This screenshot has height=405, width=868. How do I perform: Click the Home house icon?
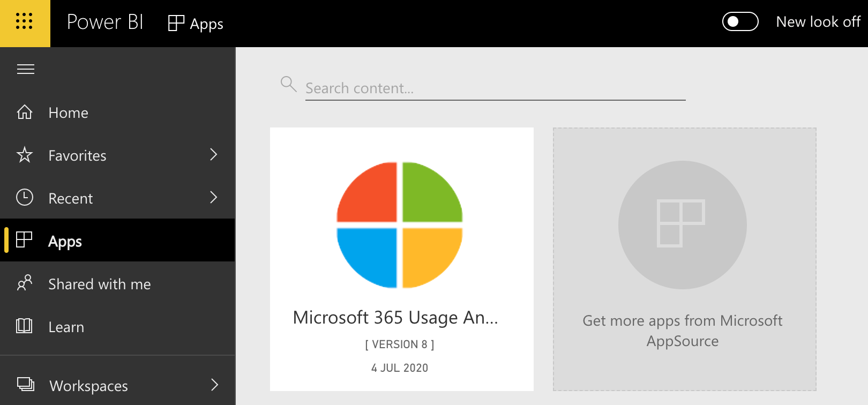25,112
